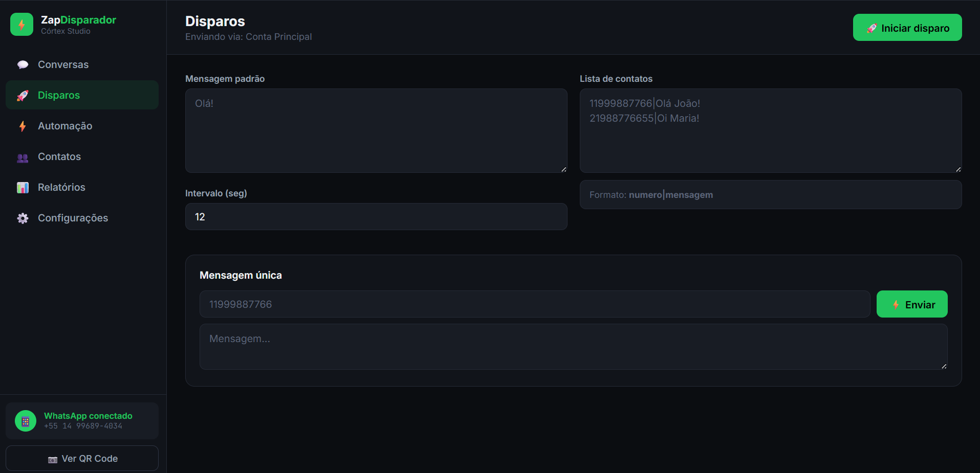Click the Mensagem... text box

click(x=573, y=347)
